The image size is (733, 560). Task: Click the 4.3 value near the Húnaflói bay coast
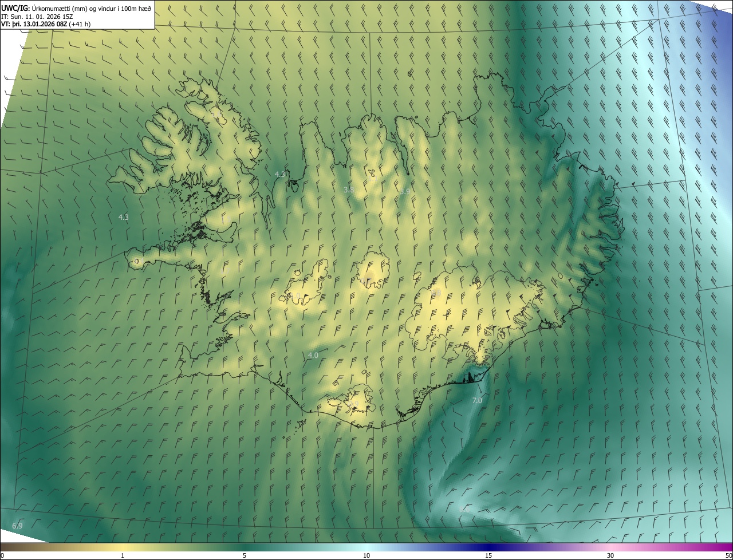pos(279,174)
